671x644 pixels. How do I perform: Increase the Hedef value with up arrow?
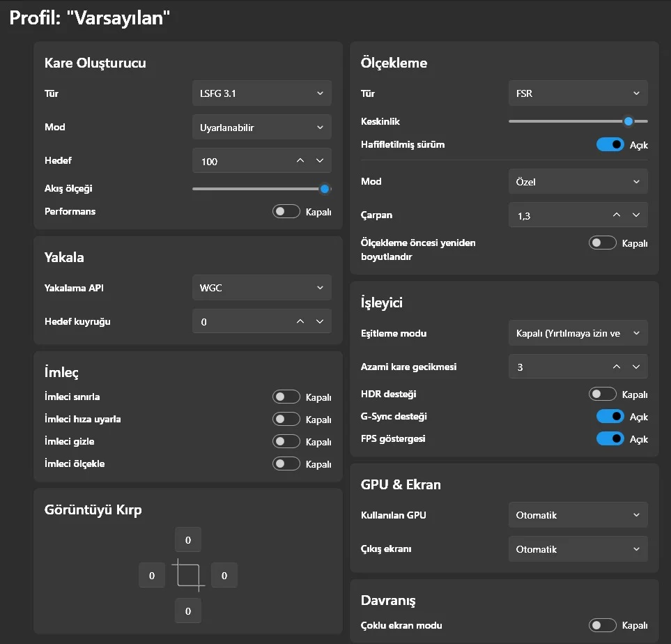(x=300, y=161)
